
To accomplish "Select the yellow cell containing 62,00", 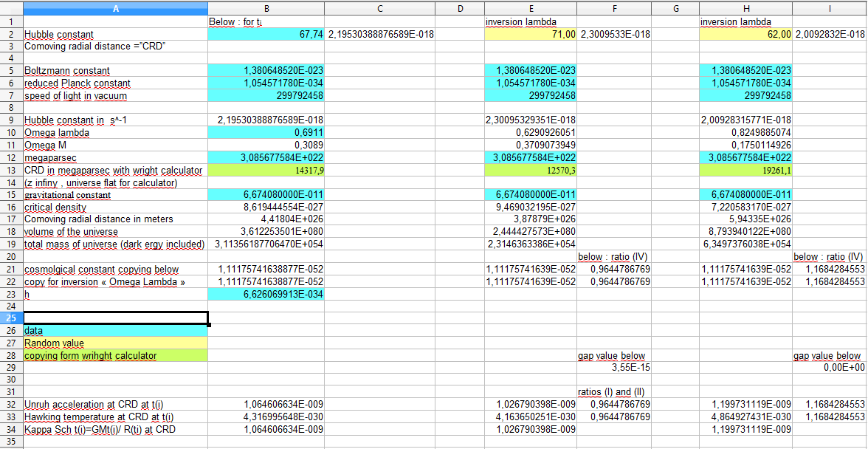I will 745,35.
